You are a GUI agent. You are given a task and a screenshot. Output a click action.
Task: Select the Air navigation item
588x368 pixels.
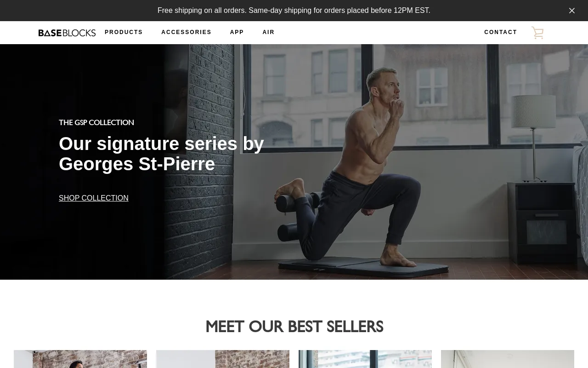[x=268, y=32]
